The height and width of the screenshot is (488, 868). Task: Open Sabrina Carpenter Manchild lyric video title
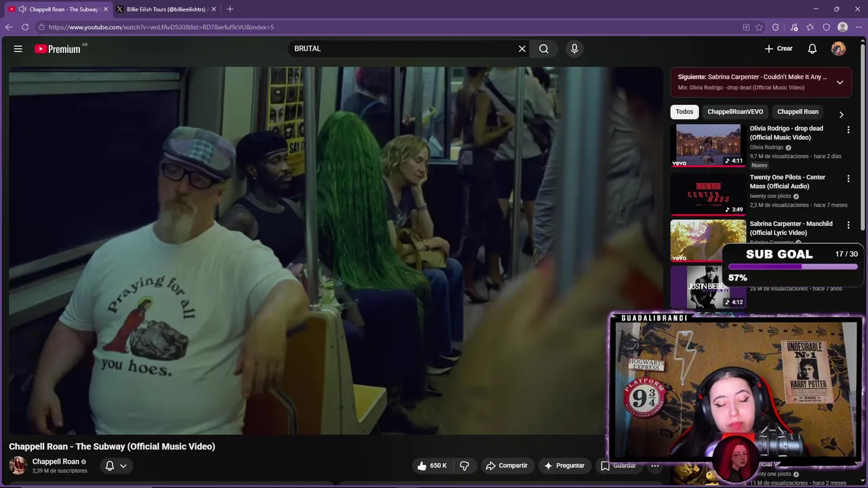[x=791, y=228]
